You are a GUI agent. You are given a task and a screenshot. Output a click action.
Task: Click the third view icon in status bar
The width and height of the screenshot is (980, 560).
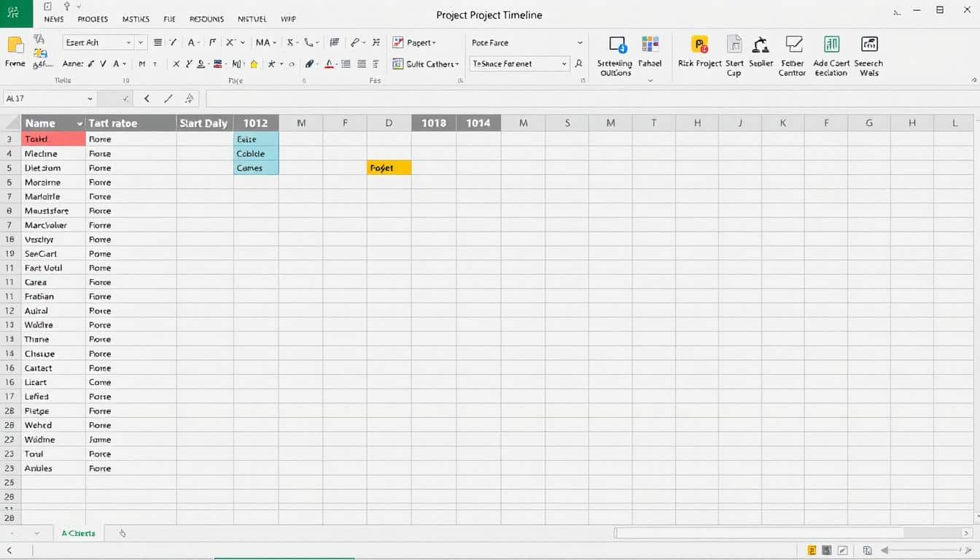pos(843,551)
